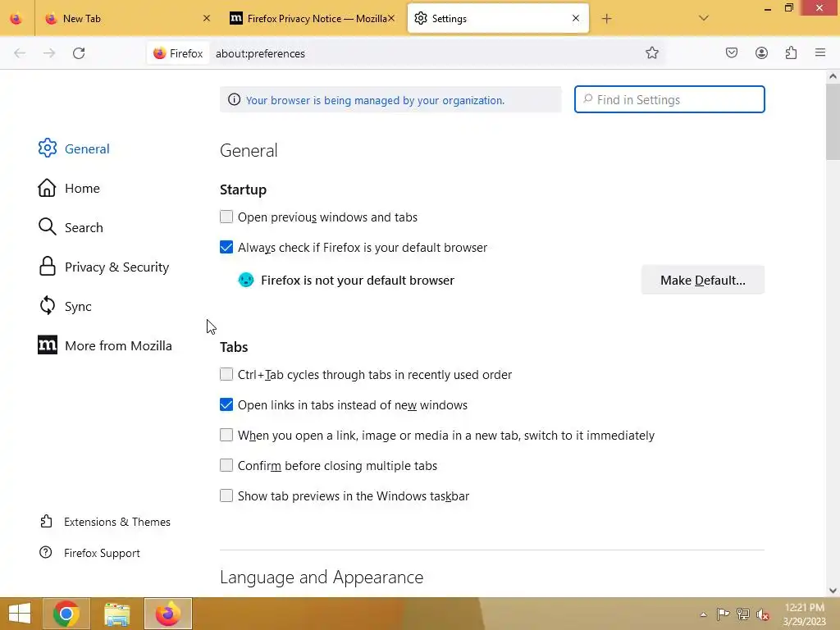Click the managed by organization notice link
This screenshot has width=840, height=630.
pyautogui.click(x=375, y=100)
